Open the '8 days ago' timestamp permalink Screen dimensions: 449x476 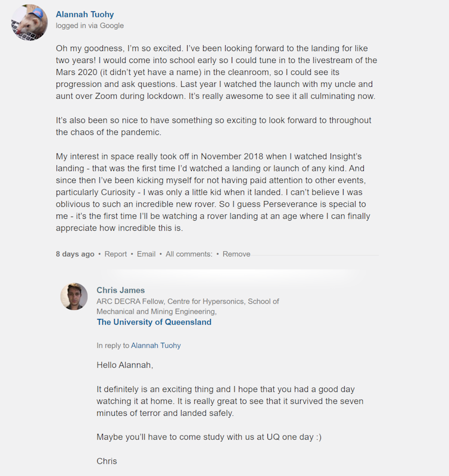pos(75,254)
